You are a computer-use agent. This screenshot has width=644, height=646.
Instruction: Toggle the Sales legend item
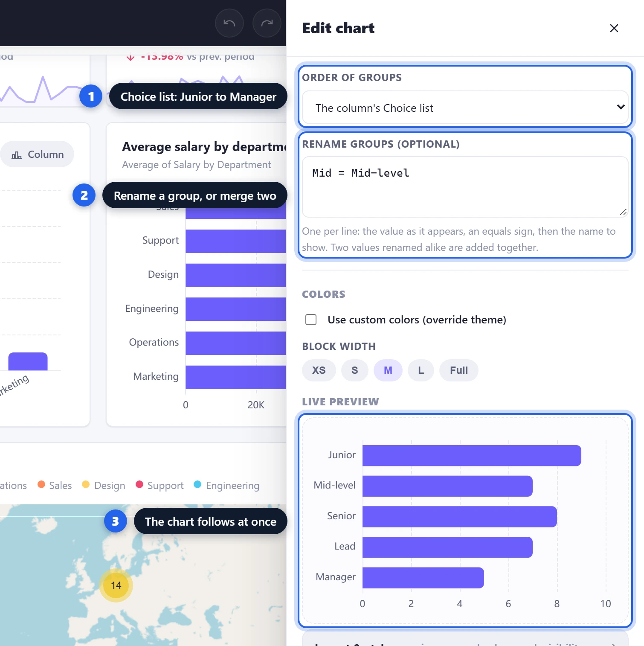tap(55, 485)
